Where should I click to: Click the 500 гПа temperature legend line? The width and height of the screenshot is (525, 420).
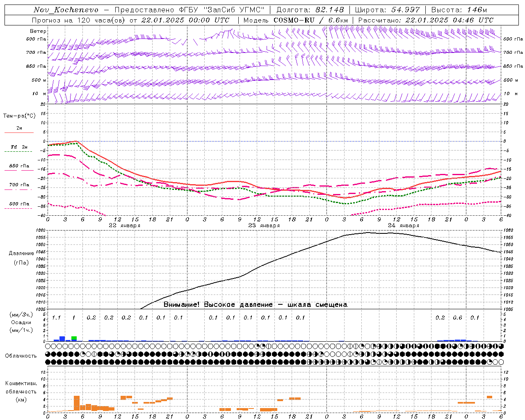(18, 208)
